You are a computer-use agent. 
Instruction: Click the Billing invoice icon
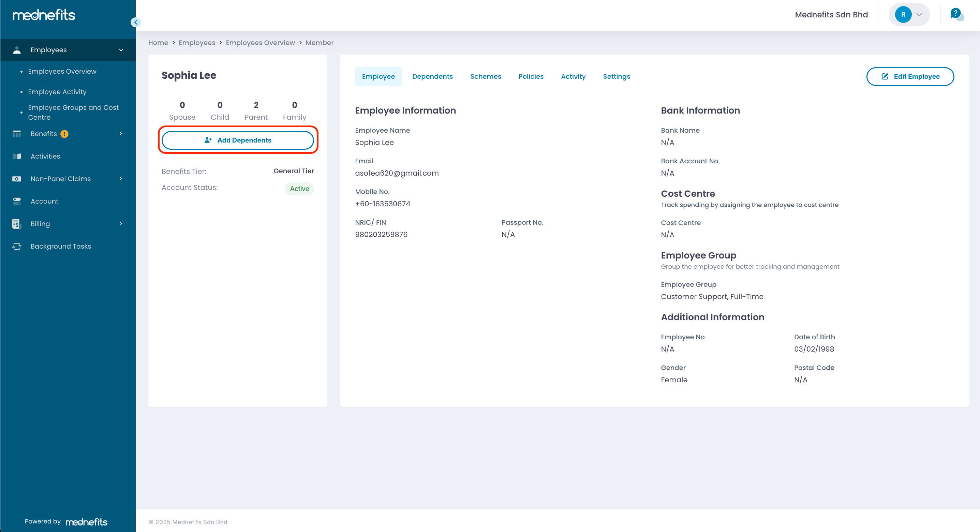16,224
